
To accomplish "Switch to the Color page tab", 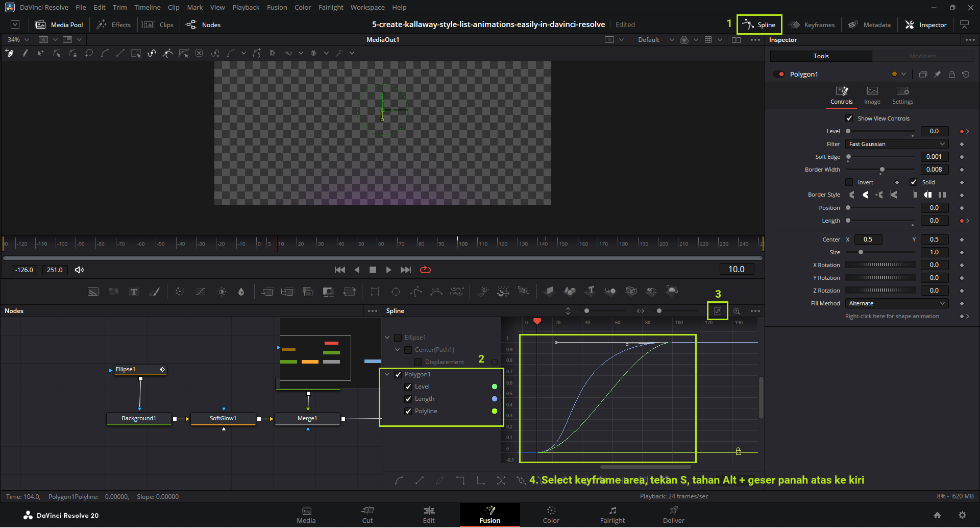I will (x=551, y=515).
